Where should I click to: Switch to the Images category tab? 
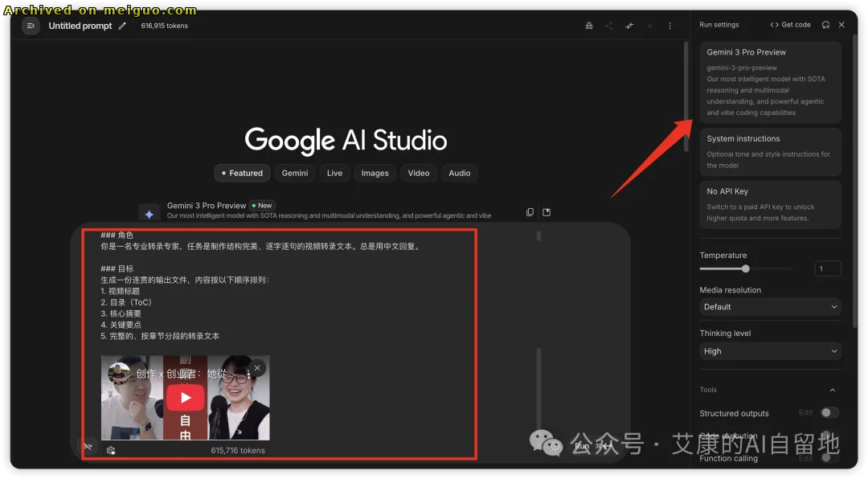[x=375, y=173]
